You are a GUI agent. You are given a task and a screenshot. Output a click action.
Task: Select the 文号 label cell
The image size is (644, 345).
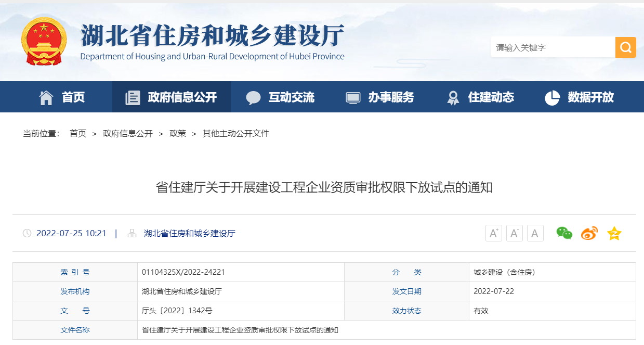[x=75, y=311]
